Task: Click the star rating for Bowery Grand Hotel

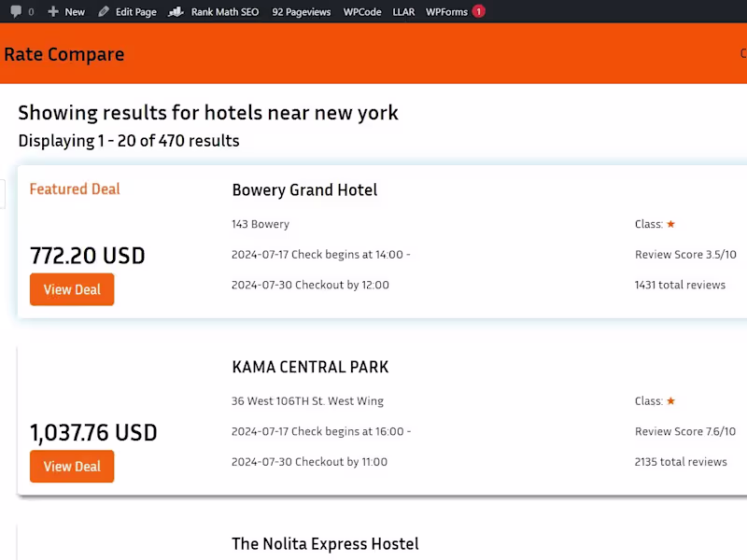Action: click(670, 224)
